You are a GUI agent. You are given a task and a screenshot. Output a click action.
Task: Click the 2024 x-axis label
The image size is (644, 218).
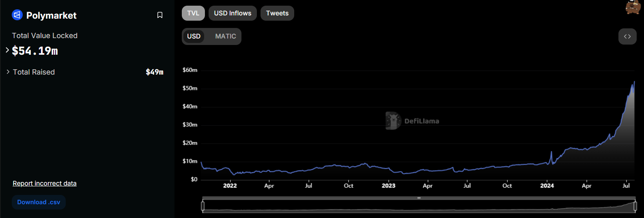point(547,186)
